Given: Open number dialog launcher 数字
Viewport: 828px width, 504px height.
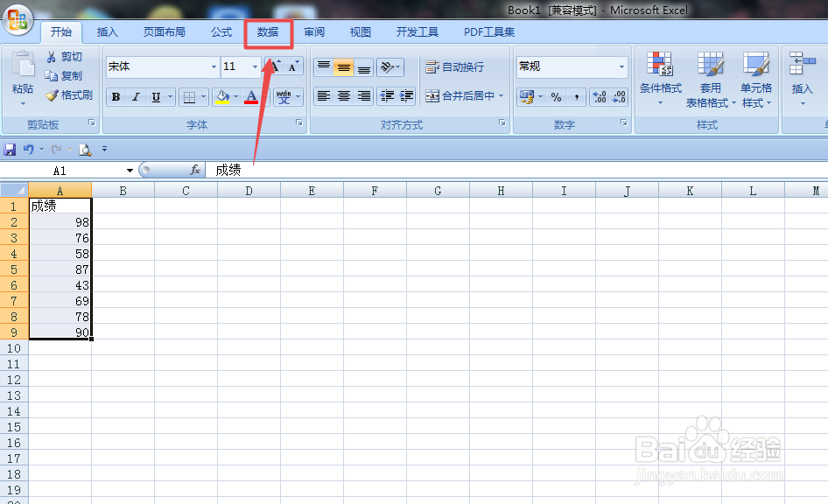Looking at the screenshot, I should pos(624,123).
